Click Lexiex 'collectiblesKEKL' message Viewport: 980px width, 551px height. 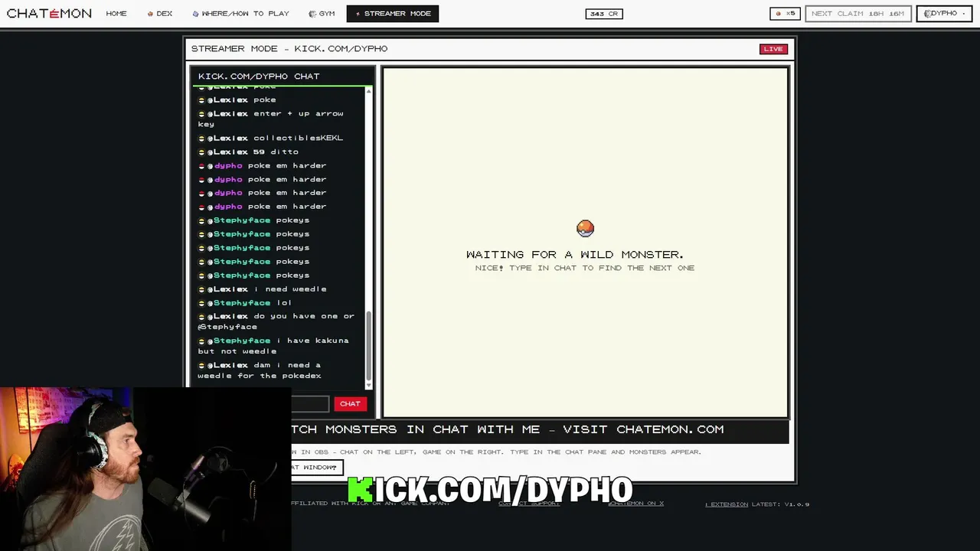271,138
